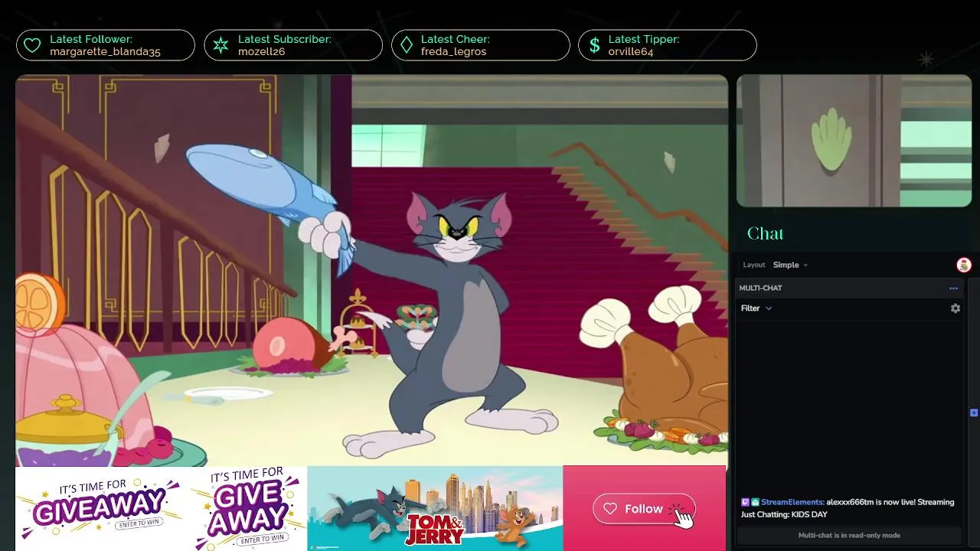Click latest subscriber name mozell26
This screenshot has width=980, height=551.
click(x=262, y=52)
